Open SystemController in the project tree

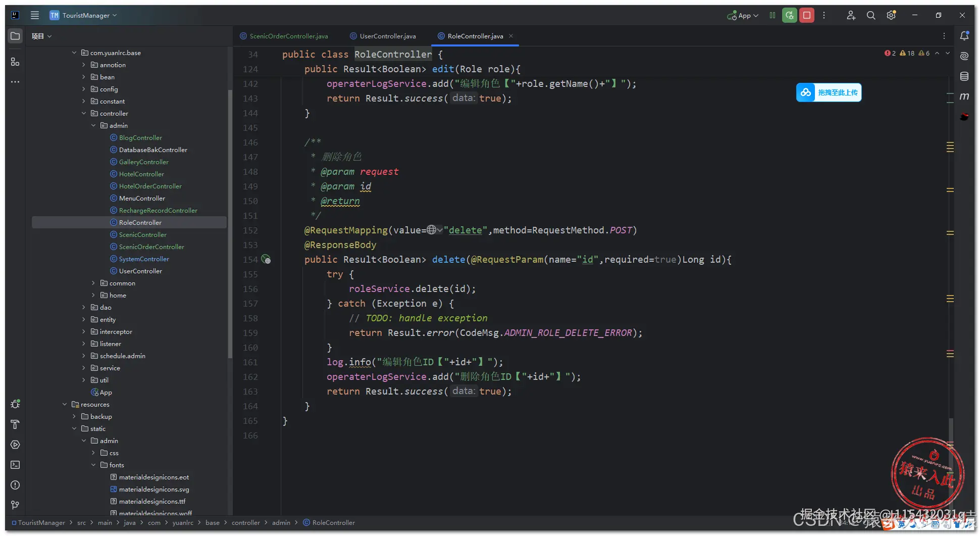coord(144,259)
